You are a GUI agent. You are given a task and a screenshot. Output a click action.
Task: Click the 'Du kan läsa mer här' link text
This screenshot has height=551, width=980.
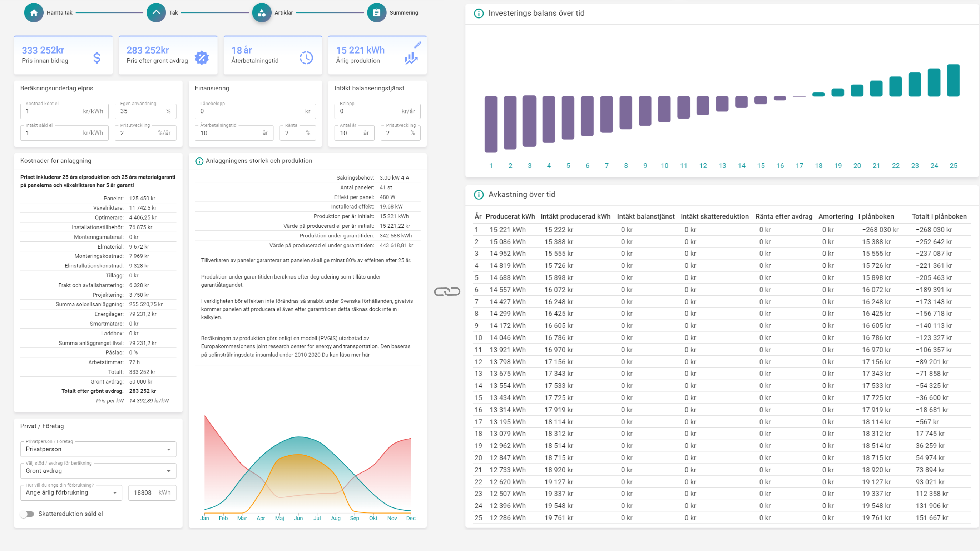coord(346,355)
